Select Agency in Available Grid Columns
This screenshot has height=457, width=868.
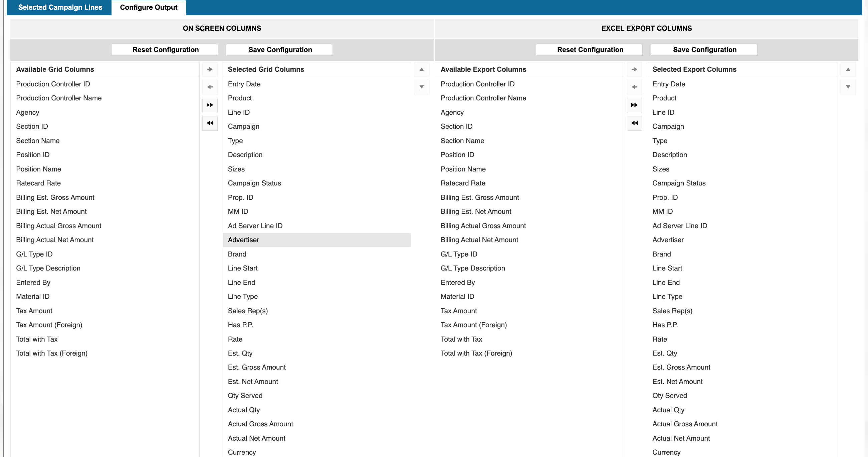pos(28,112)
